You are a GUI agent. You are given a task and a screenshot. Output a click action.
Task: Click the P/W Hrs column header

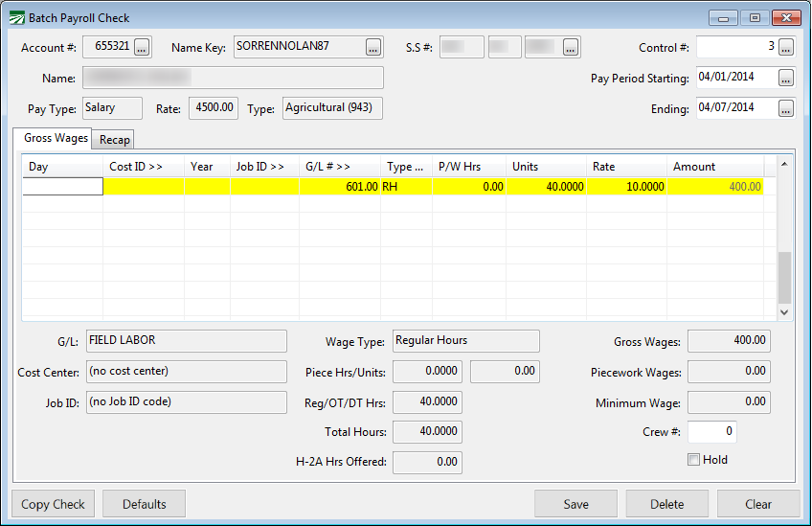coord(469,167)
